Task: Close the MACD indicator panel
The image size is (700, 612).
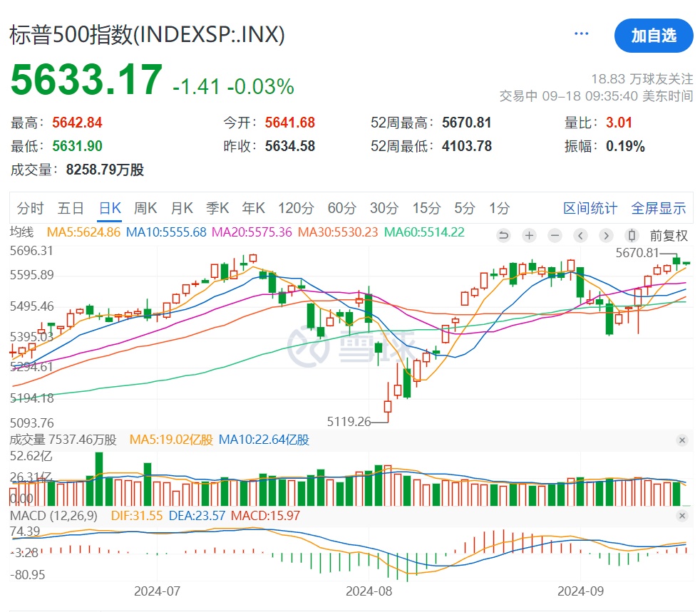Action: 682,516
